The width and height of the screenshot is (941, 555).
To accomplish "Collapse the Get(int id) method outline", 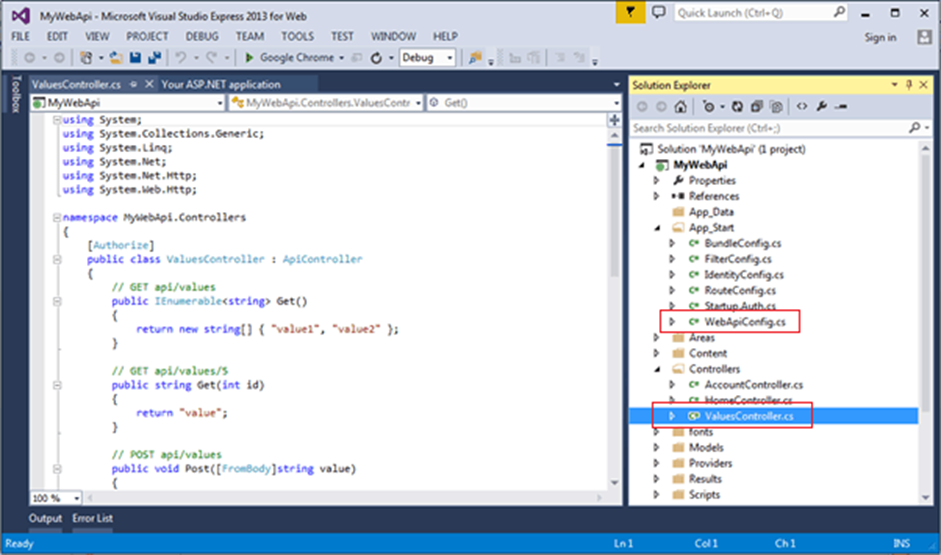I will pyautogui.click(x=57, y=385).
